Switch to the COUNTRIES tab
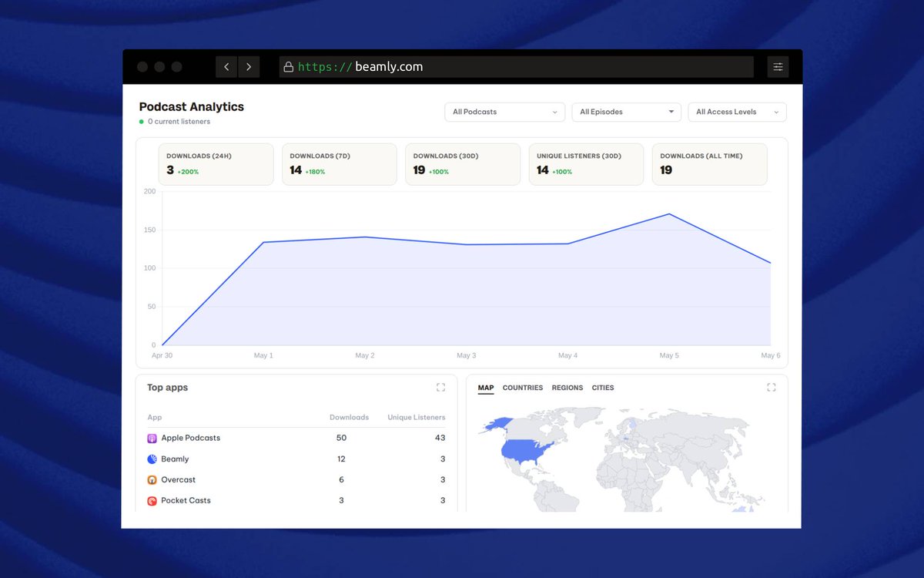Viewport: 924px width, 578px height. click(x=523, y=388)
